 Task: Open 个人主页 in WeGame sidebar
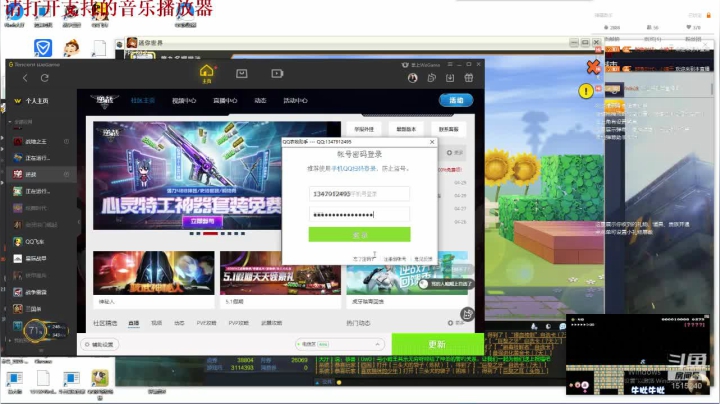coord(37,101)
